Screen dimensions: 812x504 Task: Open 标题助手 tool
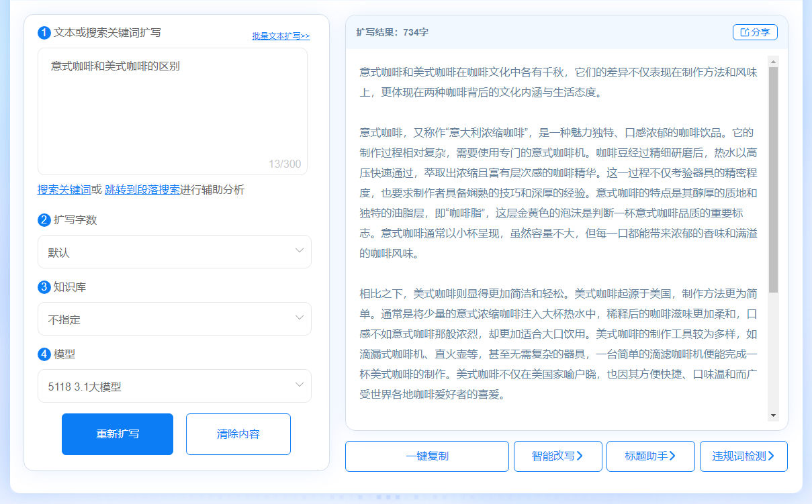(649, 456)
